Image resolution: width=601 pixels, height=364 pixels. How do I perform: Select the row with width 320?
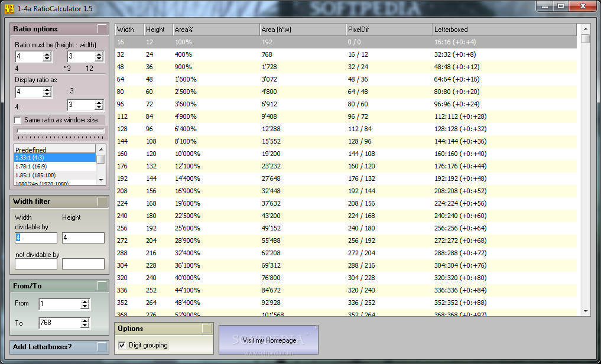(346, 278)
